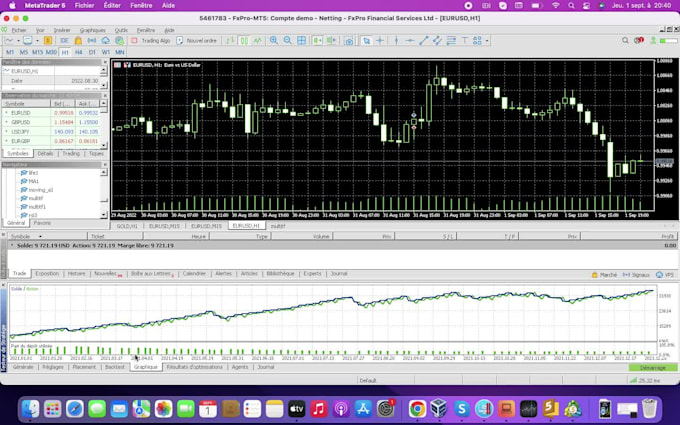Toggle the chart grid tile icon

point(301,40)
